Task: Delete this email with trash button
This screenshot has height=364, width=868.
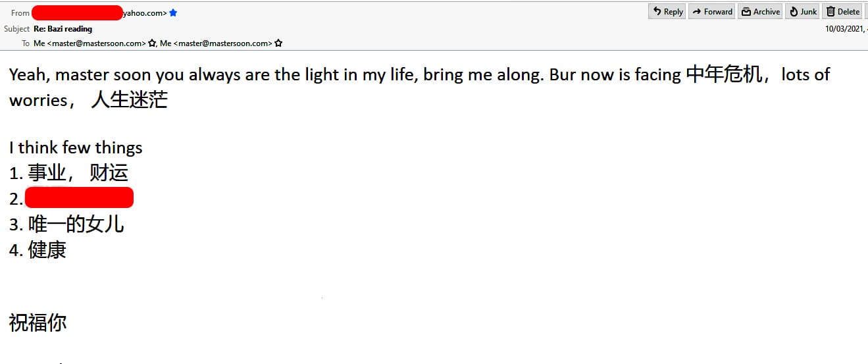Action: tap(843, 11)
